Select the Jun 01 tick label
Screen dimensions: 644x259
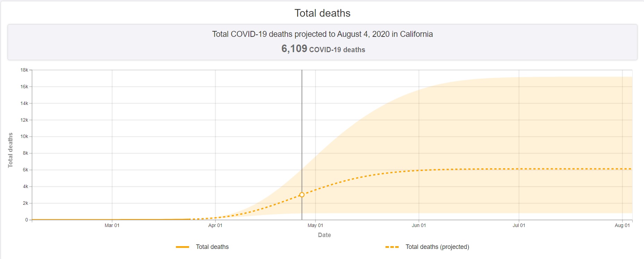419,225
